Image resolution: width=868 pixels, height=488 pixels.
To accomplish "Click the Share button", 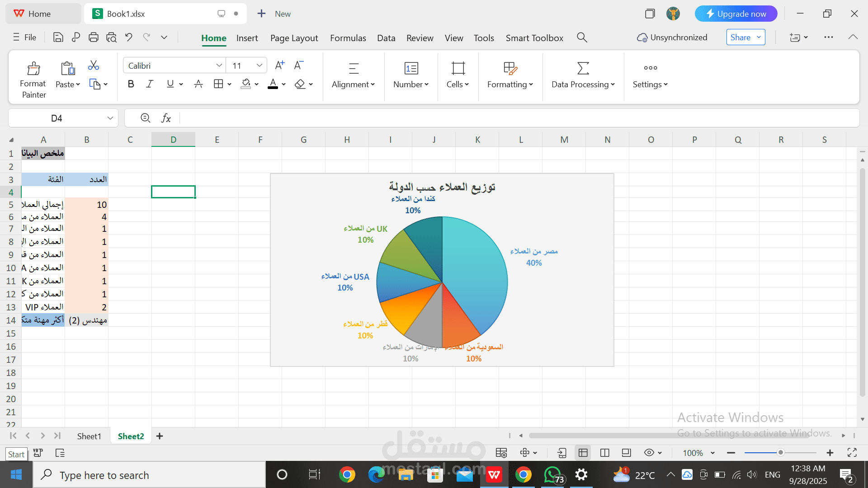I will [x=740, y=38].
